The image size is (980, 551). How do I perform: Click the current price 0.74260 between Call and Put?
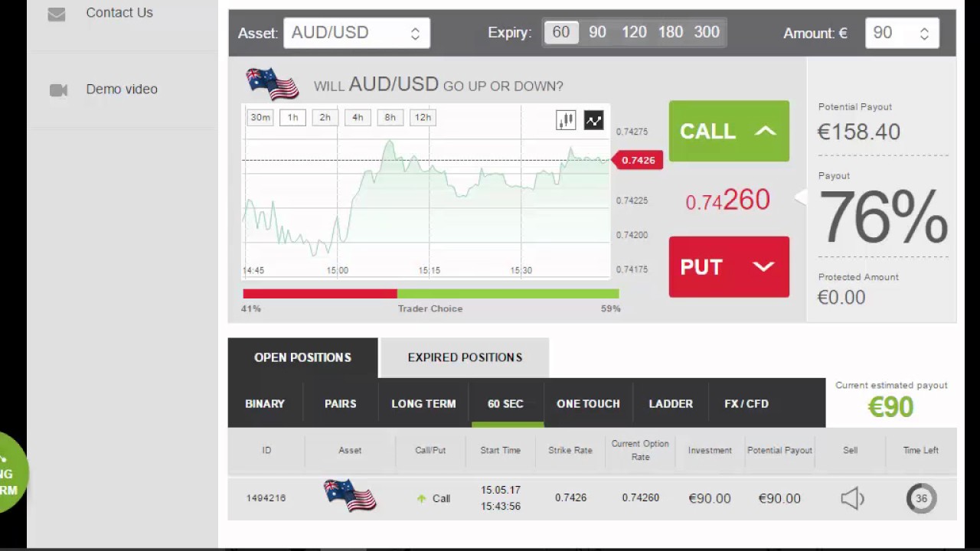pyautogui.click(x=727, y=201)
